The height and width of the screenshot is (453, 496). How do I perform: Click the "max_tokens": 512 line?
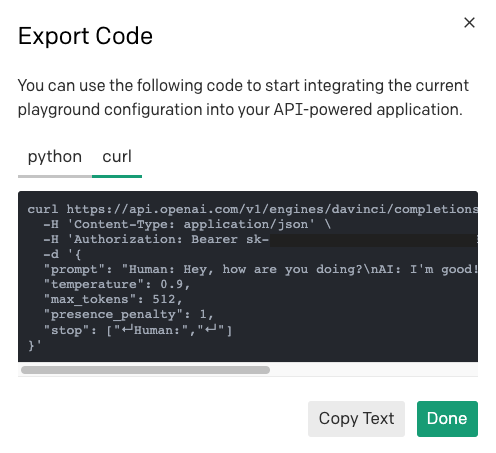pyautogui.click(x=113, y=299)
